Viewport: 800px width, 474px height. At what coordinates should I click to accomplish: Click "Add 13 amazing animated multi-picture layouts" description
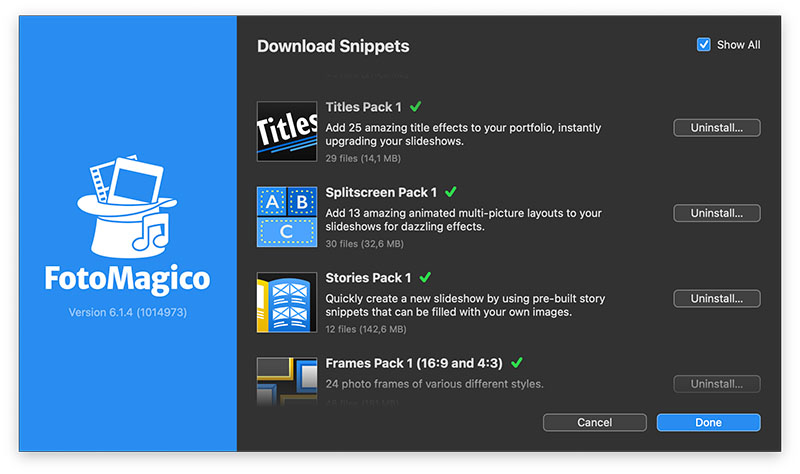pos(464,220)
